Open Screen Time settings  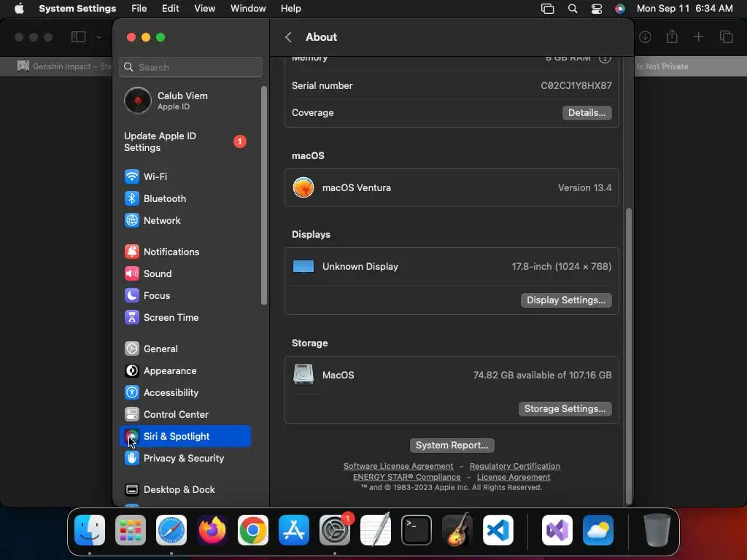pos(185,318)
